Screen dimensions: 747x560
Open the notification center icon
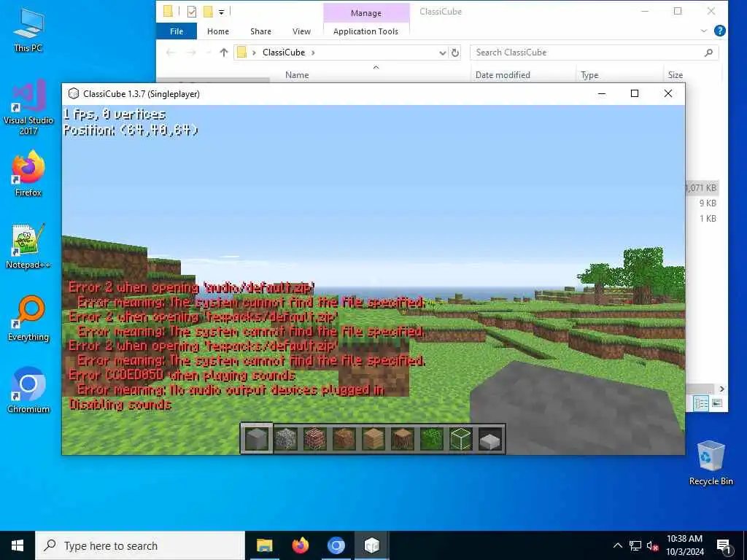(x=724, y=547)
